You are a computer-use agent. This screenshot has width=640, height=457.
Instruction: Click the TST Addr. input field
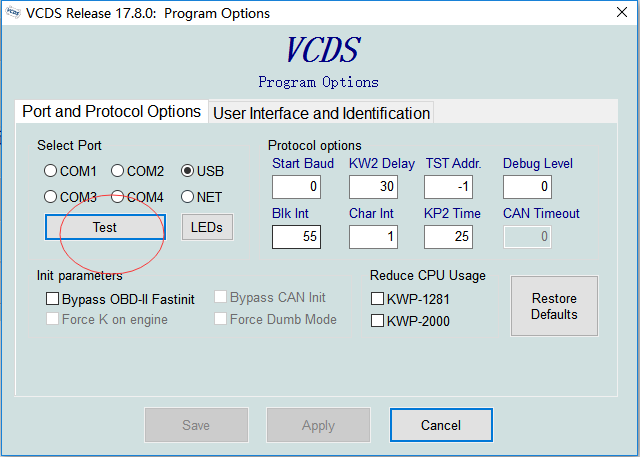[448, 187]
